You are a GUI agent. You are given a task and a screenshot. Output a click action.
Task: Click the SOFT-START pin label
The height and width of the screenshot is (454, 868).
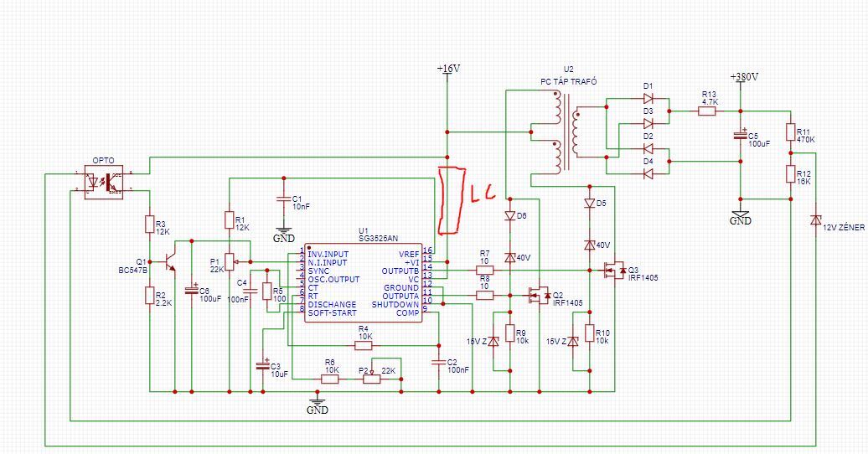point(332,312)
